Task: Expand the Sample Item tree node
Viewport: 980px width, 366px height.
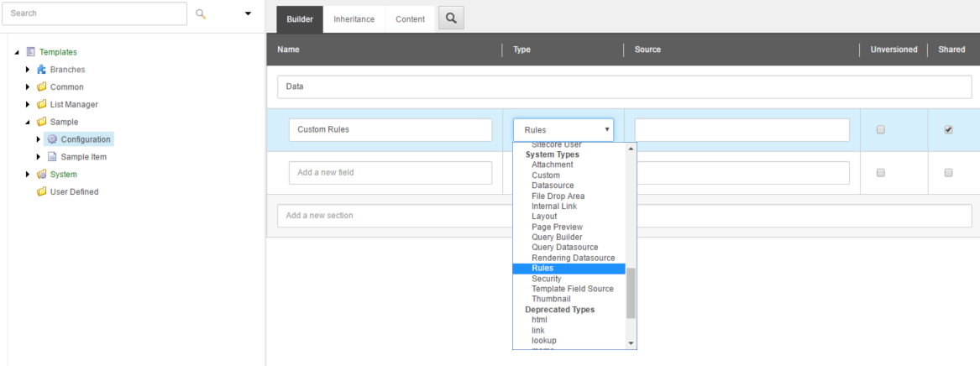Action: click(x=39, y=157)
